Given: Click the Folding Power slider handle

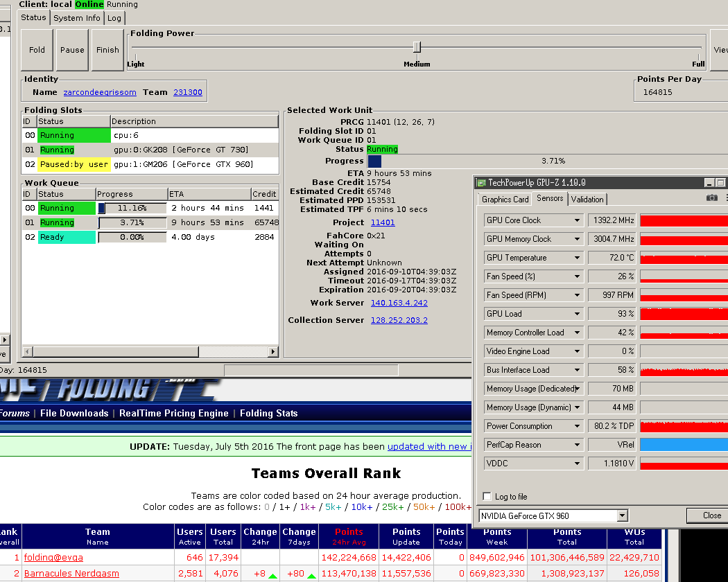Looking at the screenshot, I should (x=417, y=47).
